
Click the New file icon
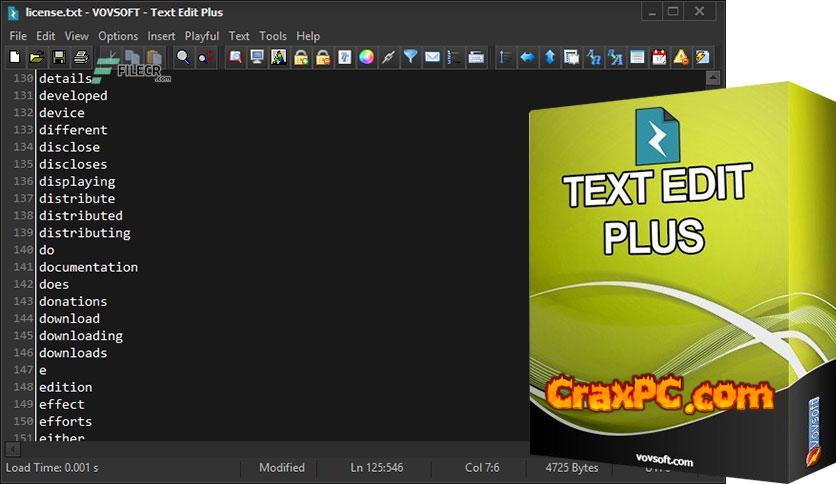tap(14, 57)
